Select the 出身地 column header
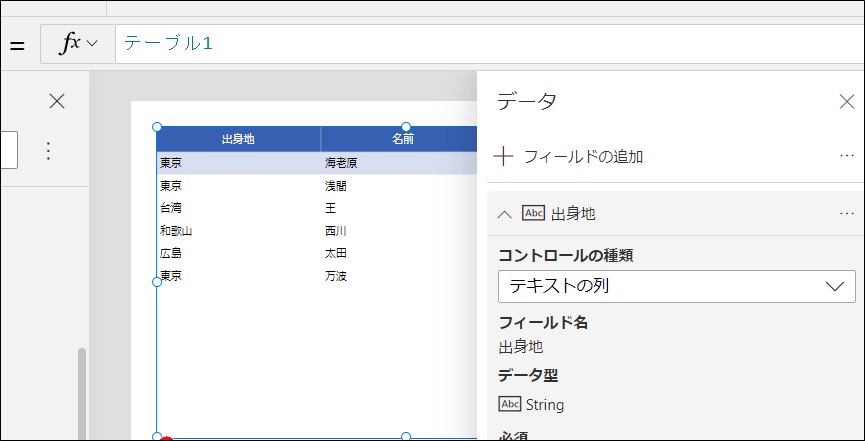 (238, 140)
